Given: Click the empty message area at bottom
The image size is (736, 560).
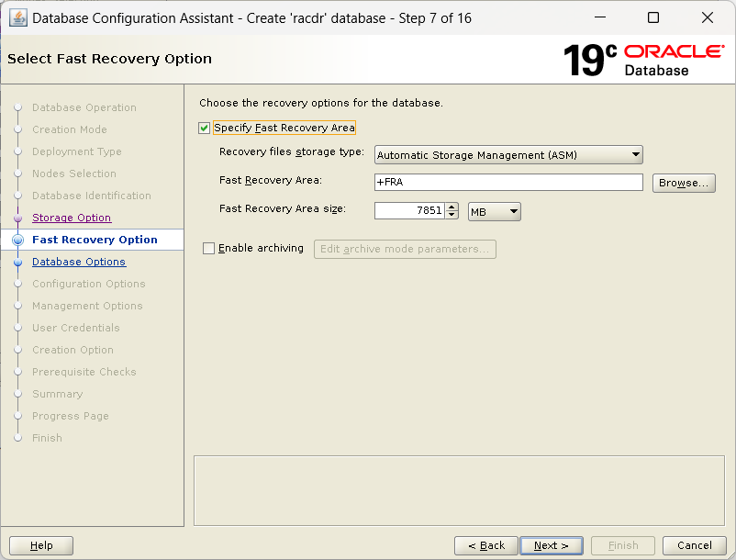Looking at the screenshot, I should pyautogui.click(x=459, y=490).
